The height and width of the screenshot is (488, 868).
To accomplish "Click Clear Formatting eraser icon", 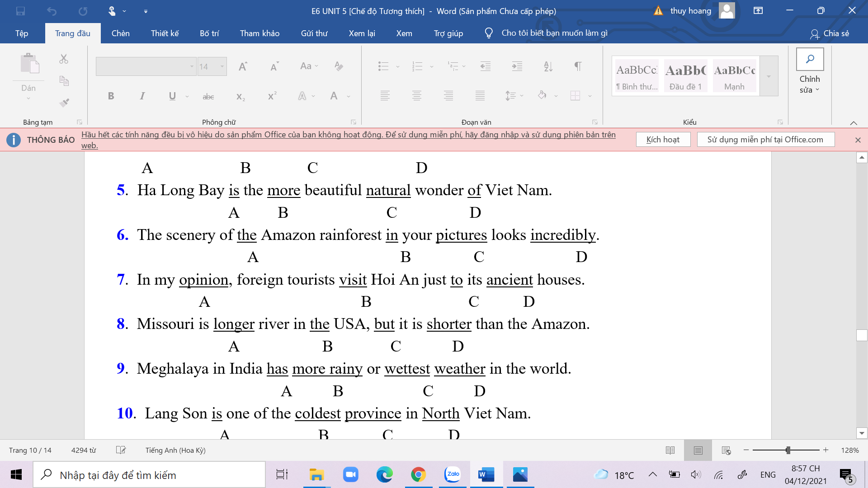I will [339, 66].
